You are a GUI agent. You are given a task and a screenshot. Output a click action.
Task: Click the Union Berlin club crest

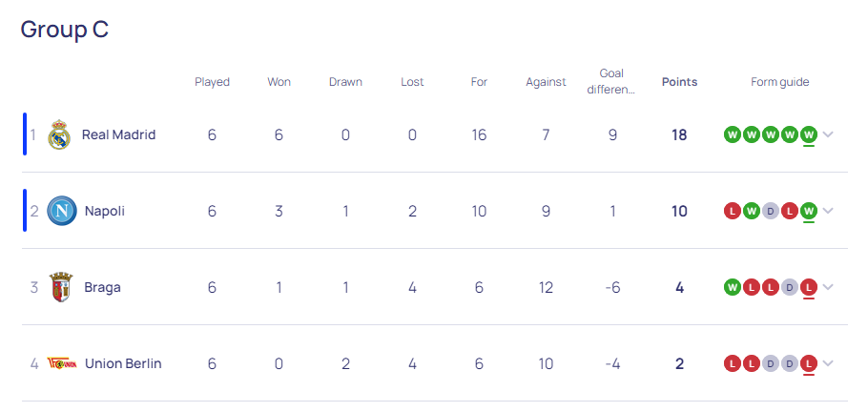[61, 363]
